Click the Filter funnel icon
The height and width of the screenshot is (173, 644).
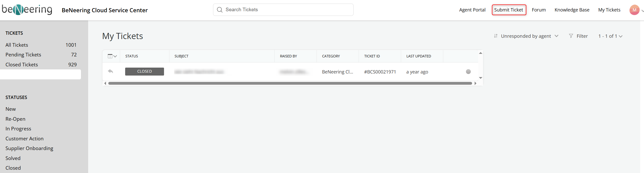click(571, 36)
